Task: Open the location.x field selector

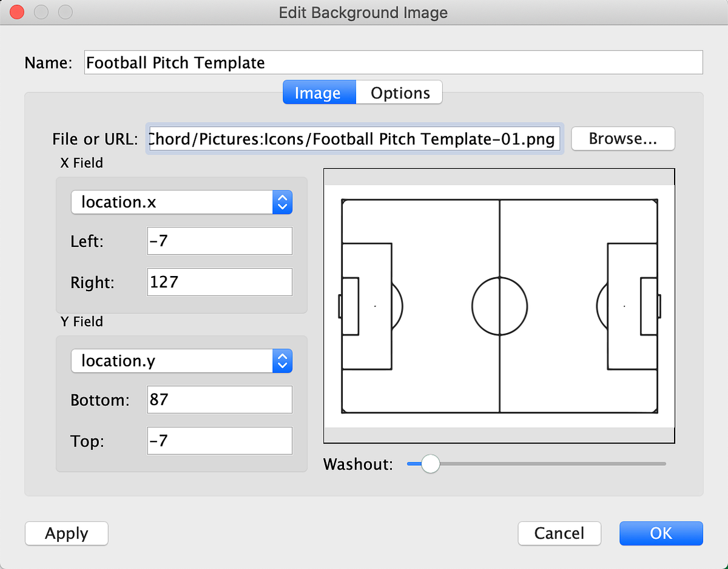Action: coord(172,202)
